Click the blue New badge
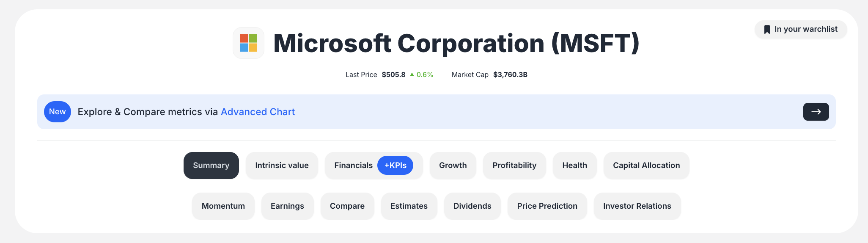This screenshot has height=243, width=868. coord(58,112)
